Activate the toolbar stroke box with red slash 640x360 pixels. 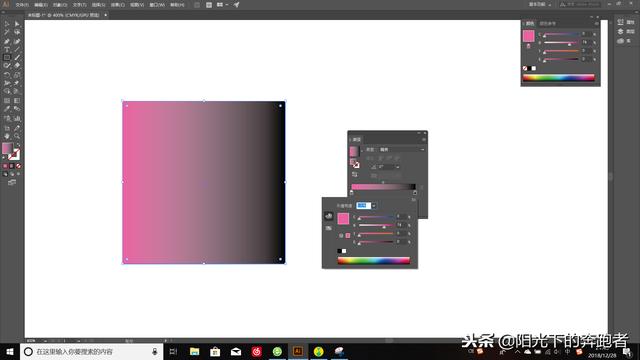tap(14, 154)
